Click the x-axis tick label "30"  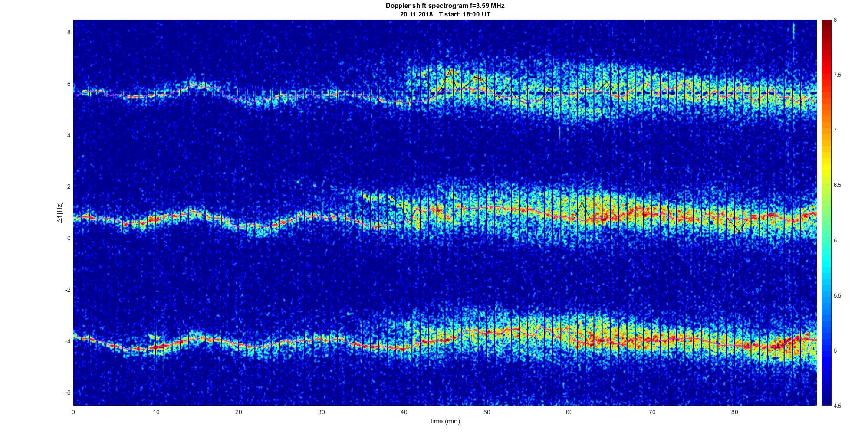321,412
